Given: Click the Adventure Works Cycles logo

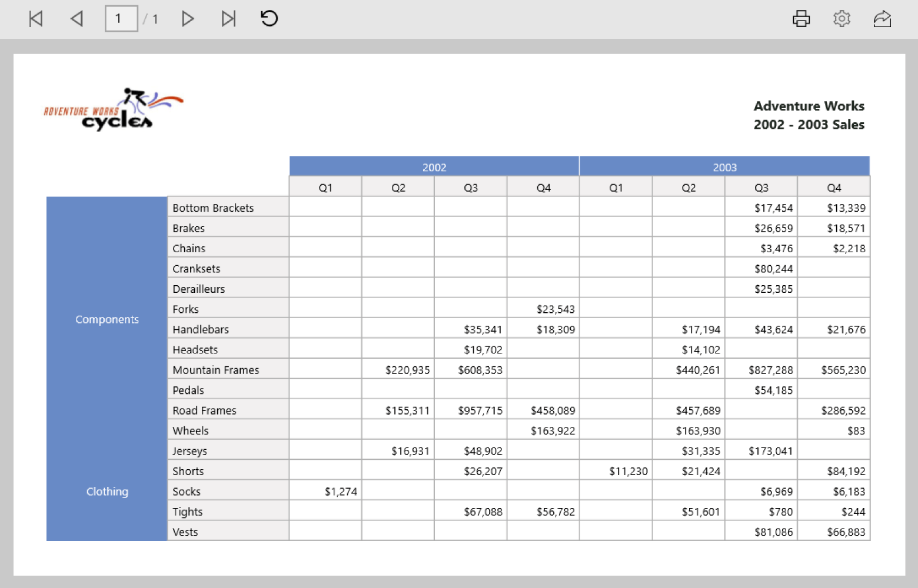Looking at the screenshot, I should (x=114, y=109).
